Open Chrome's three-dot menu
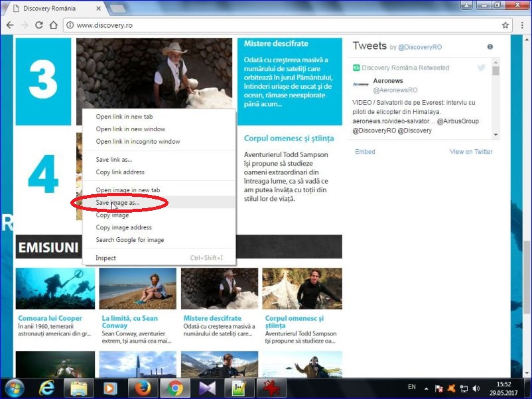The height and width of the screenshot is (399, 532). [x=521, y=25]
